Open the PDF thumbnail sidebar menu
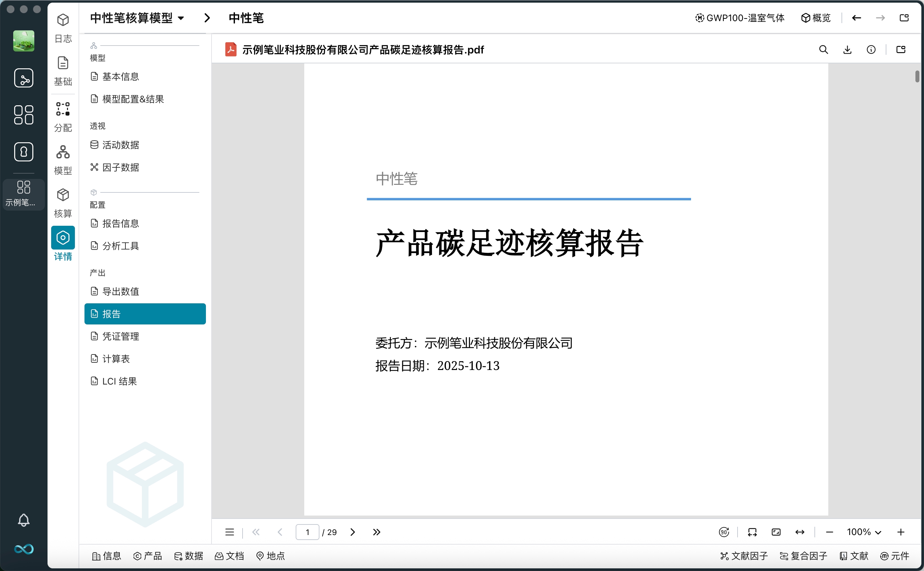924x571 pixels. [229, 532]
